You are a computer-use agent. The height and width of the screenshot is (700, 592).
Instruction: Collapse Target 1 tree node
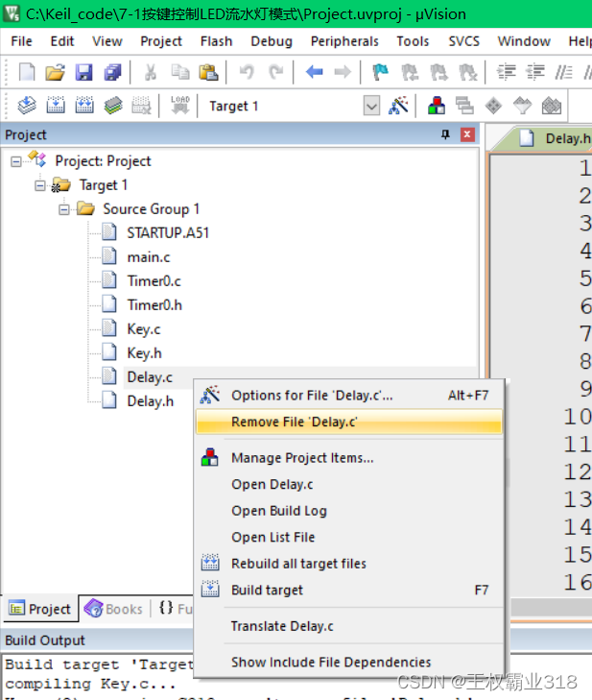[40, 185]
